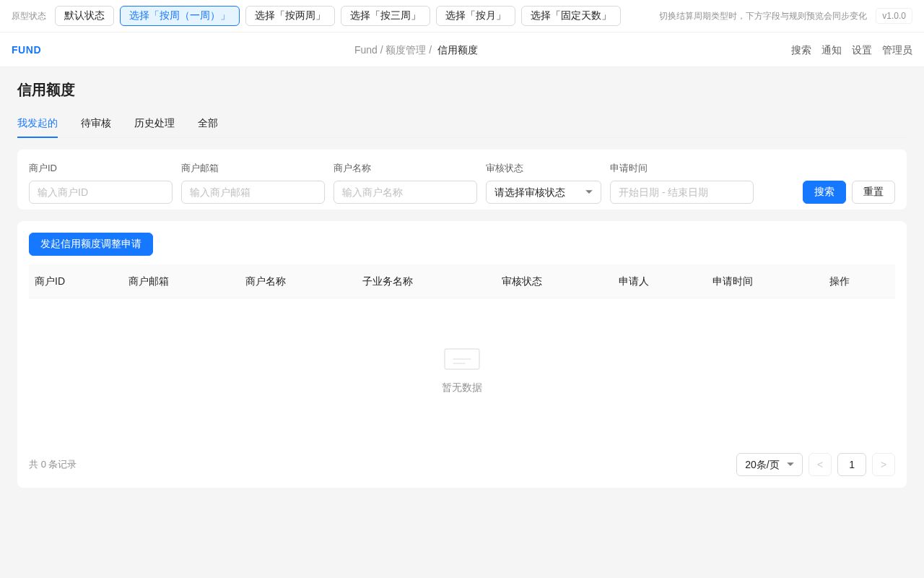Click the v1.0.0 version badge
The image size is (924, 578).
pyautogui.click(x=894, y=16)
